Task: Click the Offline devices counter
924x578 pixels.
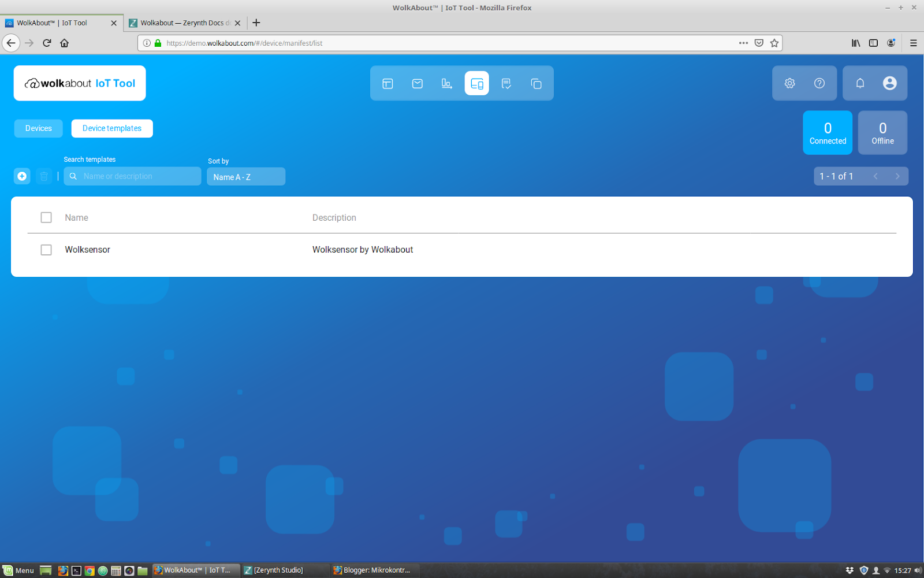Action: tap(882, 132)
